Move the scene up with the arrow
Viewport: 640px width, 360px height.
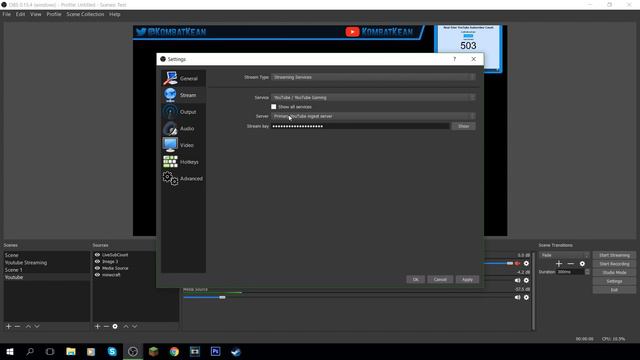pyautogui.click(x=28, y=326)
